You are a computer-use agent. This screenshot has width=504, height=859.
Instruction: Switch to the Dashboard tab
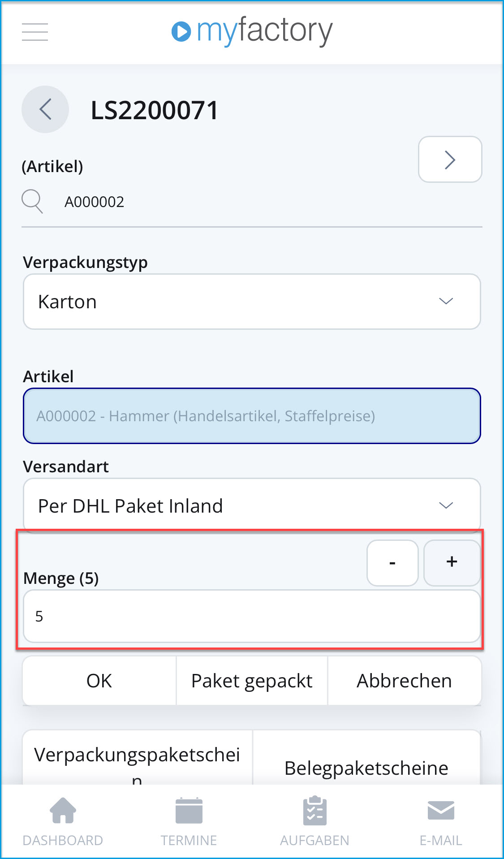62,840
